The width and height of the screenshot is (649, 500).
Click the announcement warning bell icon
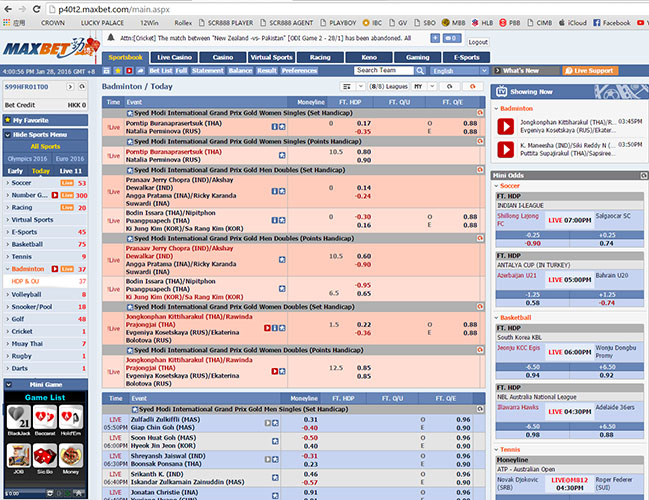click(x=111, y=38)
